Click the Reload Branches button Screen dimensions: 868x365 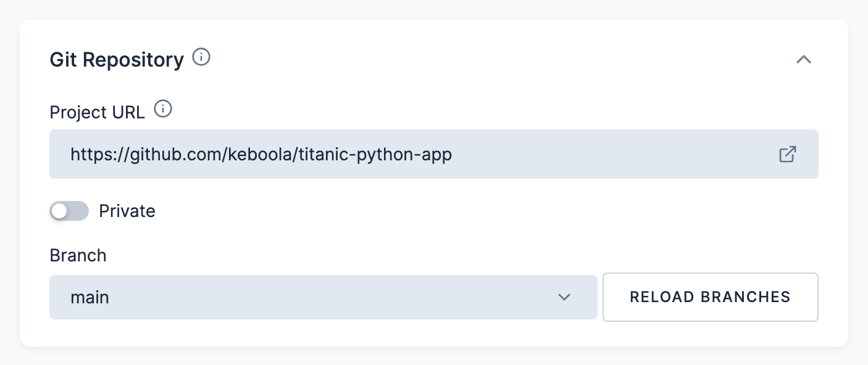coord(711,297)
